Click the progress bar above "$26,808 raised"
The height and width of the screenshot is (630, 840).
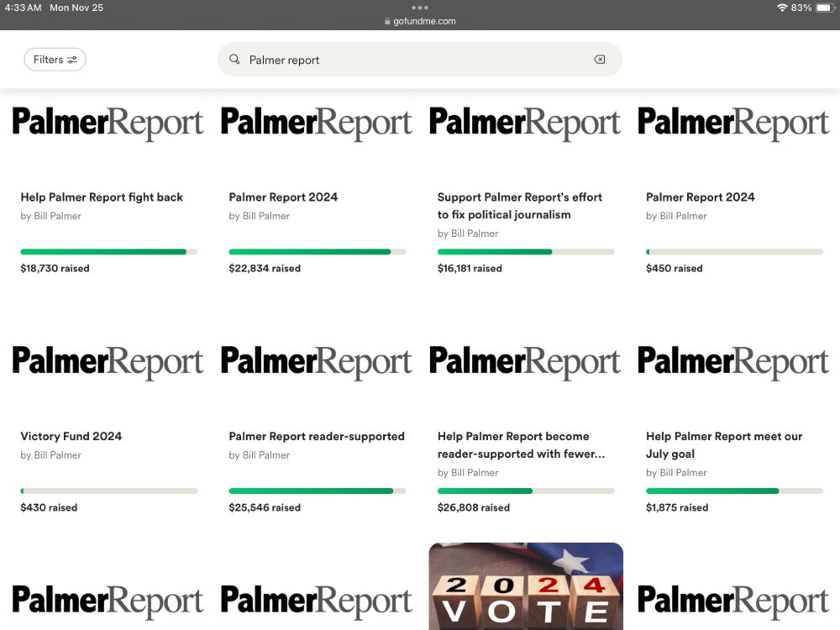tap(526, 491)
